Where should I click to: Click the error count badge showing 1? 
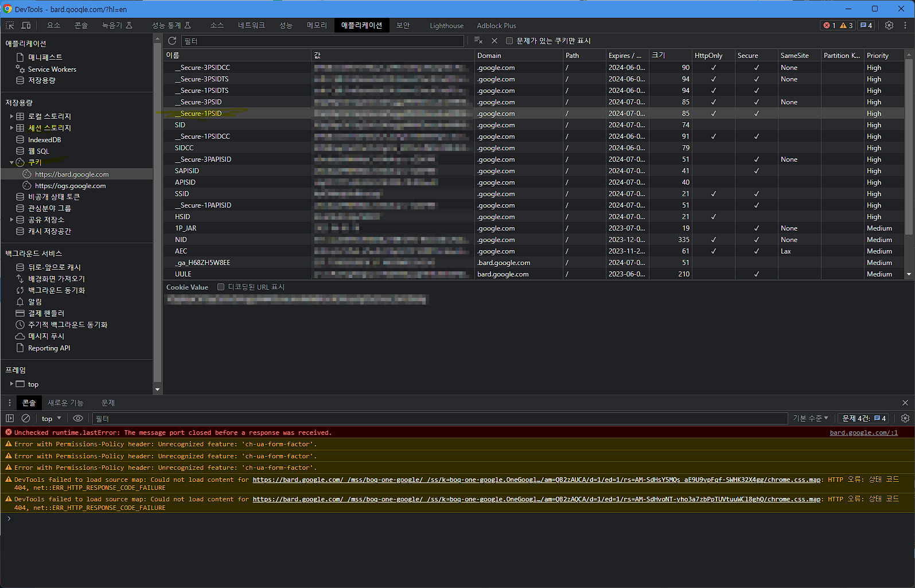point(830,25)
